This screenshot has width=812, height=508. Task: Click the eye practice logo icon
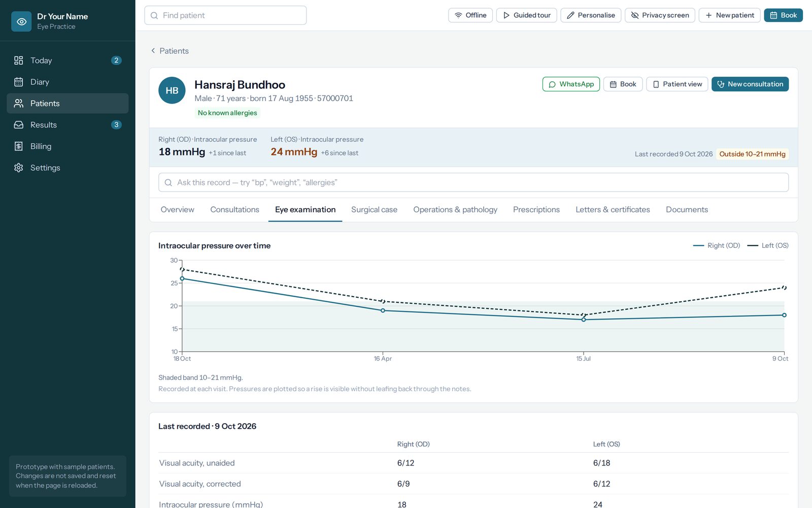[21, 21]
